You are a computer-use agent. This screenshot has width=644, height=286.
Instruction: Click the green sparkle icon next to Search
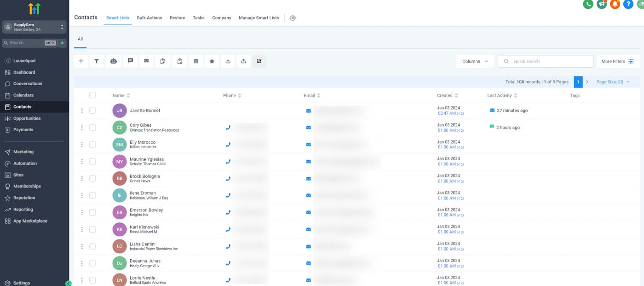62,43
